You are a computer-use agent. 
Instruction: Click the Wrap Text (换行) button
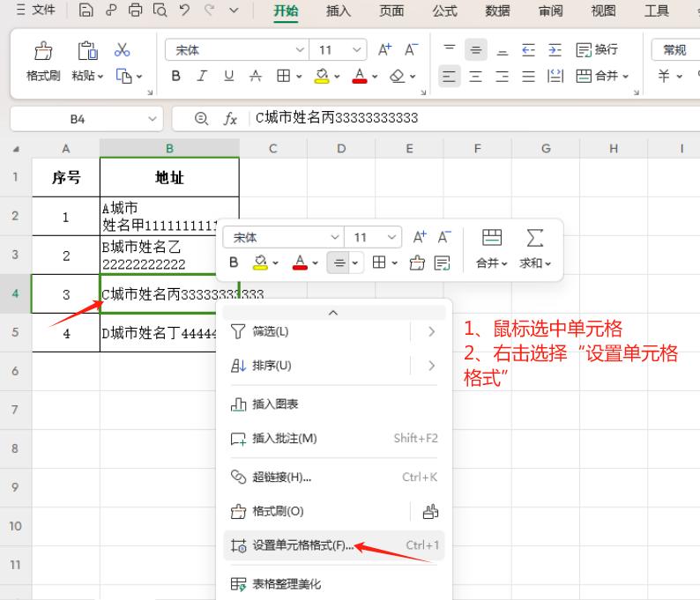point(598,49)
